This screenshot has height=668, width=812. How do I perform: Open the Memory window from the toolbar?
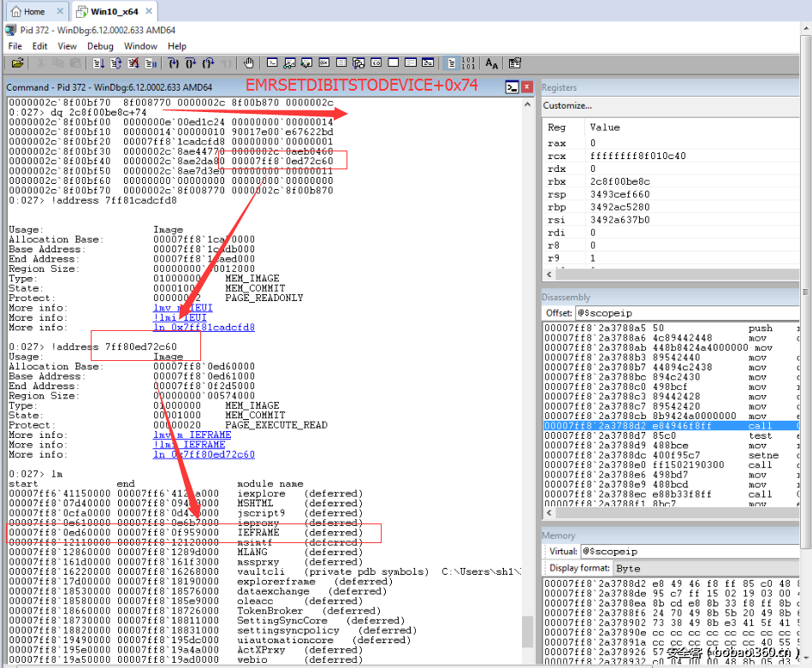(340, 62)
